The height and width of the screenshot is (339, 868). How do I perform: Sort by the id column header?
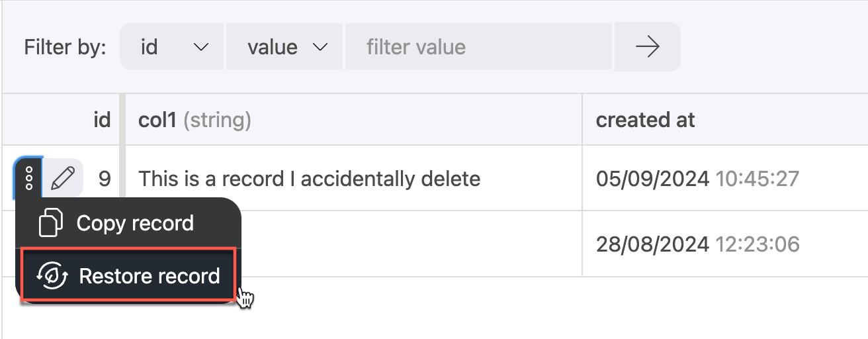[101, 120]
